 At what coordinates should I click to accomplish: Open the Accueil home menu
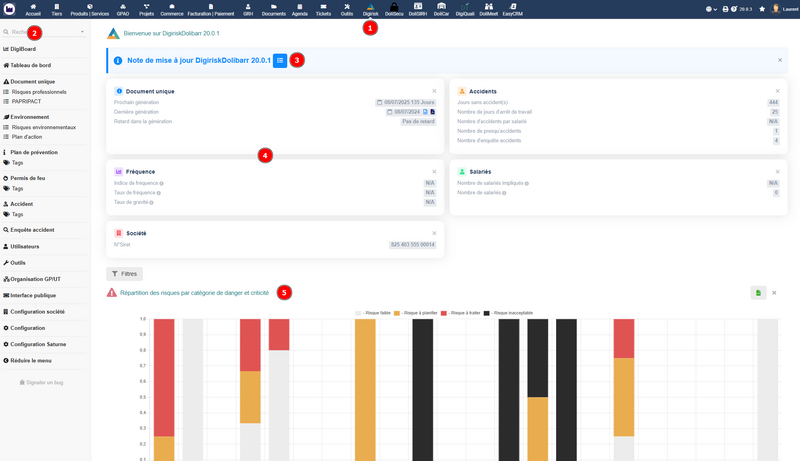click(33, 9)
